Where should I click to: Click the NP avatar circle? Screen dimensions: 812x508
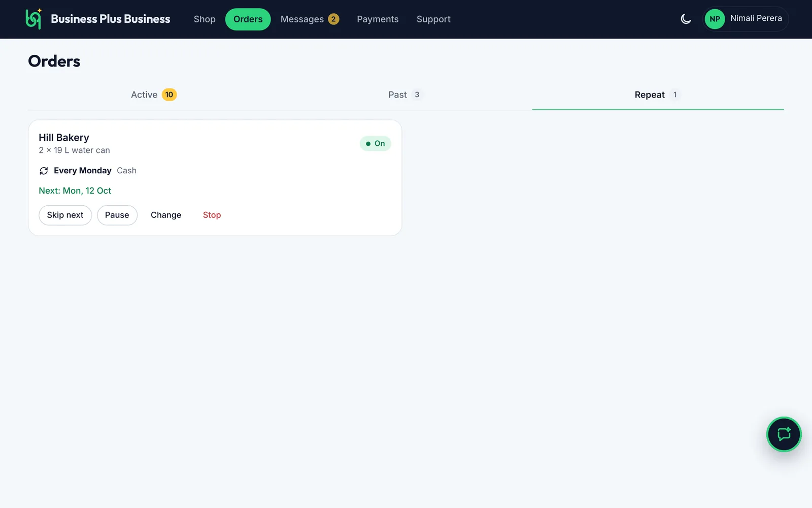pos(715,19)
